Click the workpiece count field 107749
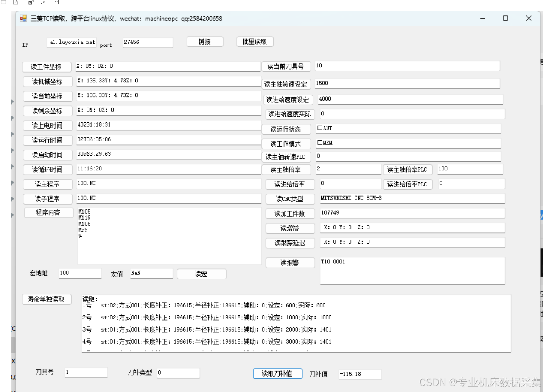The height and width of the screenshot is (392, 543). coord(412,213)
